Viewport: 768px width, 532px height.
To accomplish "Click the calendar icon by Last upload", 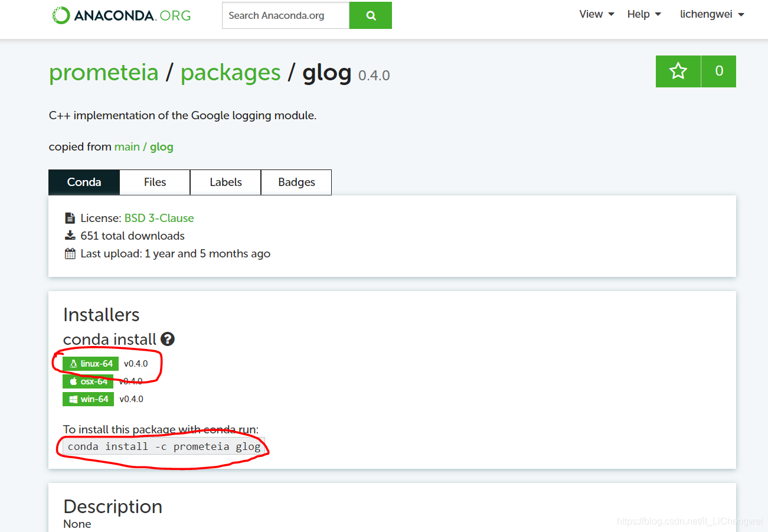I will pyautogui.click(x=70, y=254).
